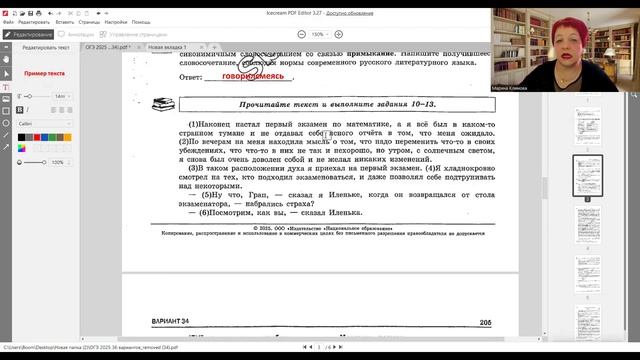The height and width of the screenshot is (360, 640).
Task: Open the Настройки menu
Action: pyautogui.click(x=116, y=22)
